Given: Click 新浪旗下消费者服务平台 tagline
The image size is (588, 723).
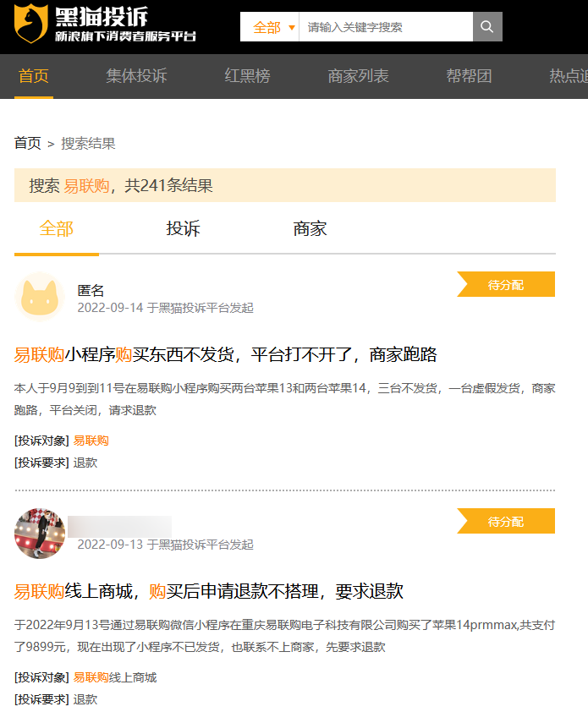Looking at the screenshot, I should point(126,36).
